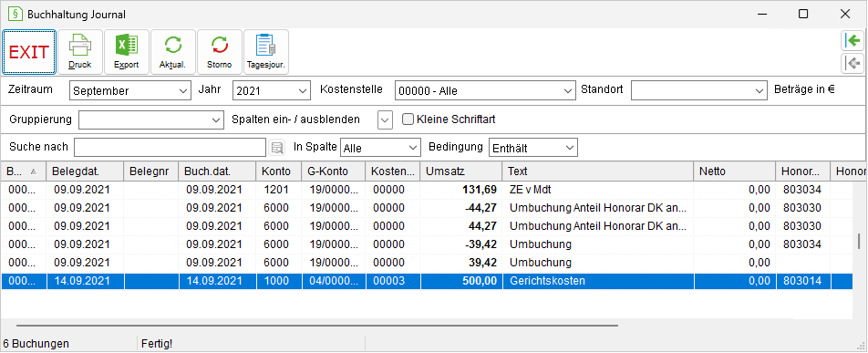Sort by the Belegdat. column header

point(85,171)
